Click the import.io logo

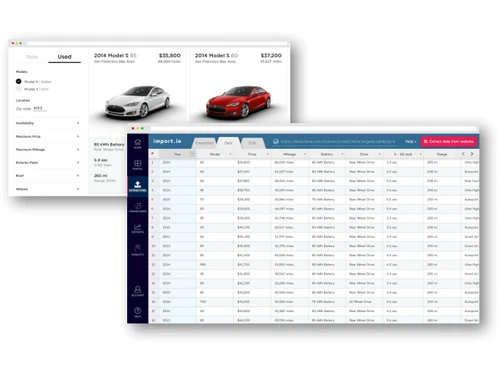click(x=167, y=141)
